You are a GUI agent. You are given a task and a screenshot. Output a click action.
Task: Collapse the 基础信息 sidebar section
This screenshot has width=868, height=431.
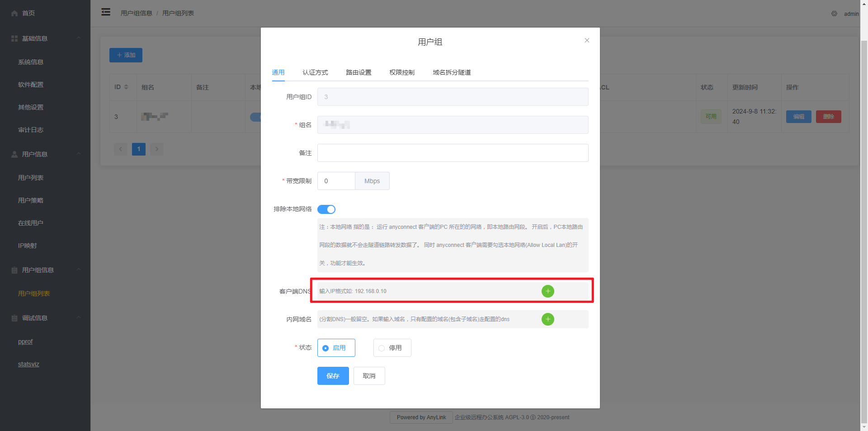79,38
